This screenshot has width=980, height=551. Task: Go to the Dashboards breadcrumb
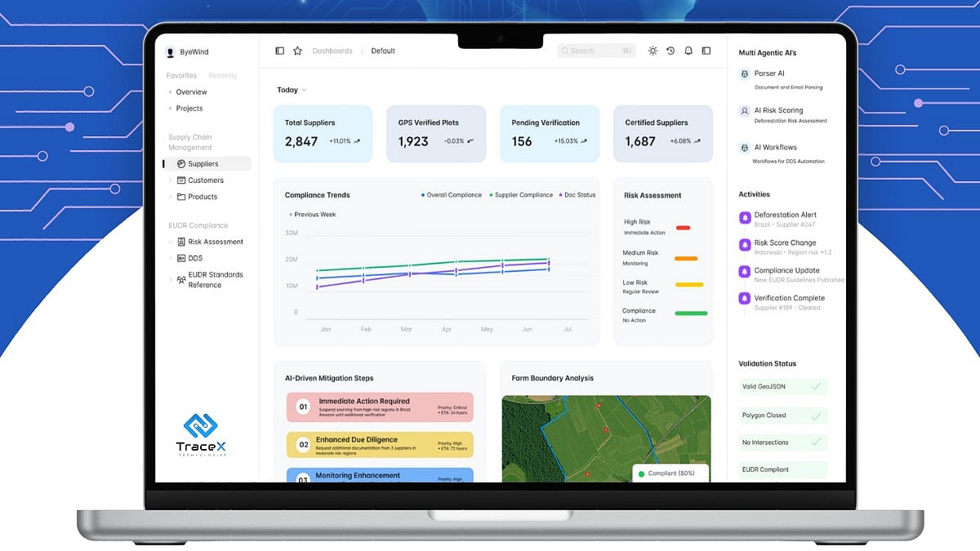[332, 51]
